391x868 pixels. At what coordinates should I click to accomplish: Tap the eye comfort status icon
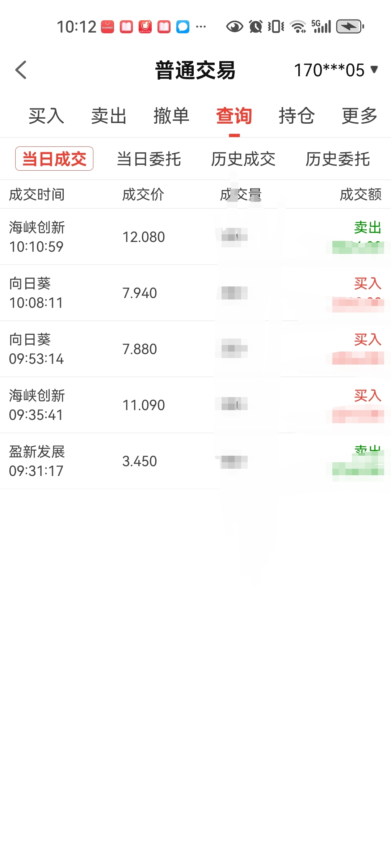pos(235,26)
